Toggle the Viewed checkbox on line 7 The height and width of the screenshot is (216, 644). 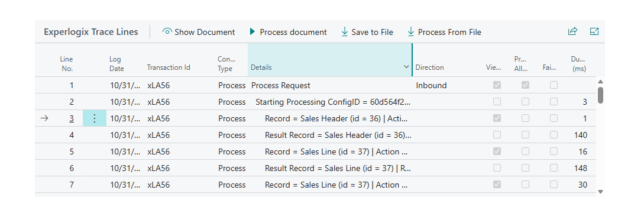[497, 185]
